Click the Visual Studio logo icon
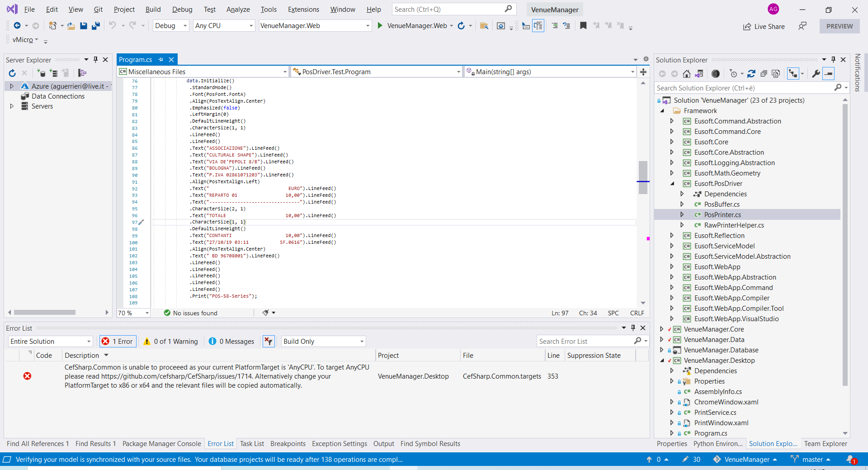The width and height of the screenshot is (868, 470). pyautogui.click(x=12, y=9)
